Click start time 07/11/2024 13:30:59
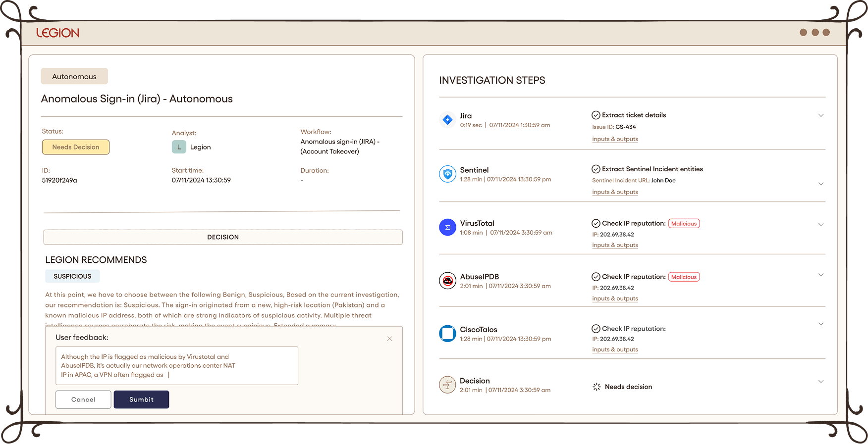 pyautogui.click(x=201, y=180)
